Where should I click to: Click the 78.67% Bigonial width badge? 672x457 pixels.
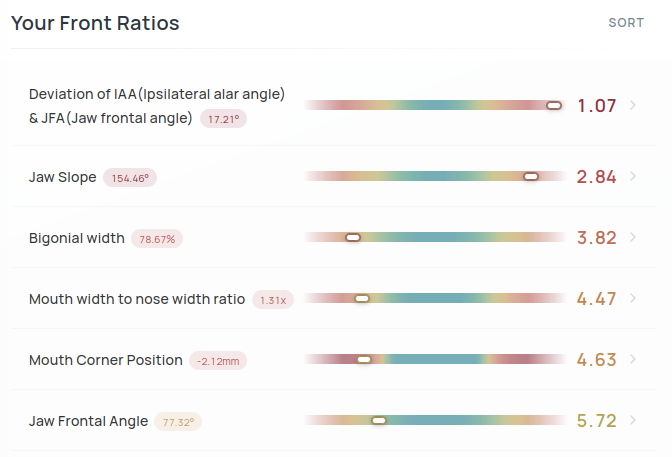[x=158, y=239]
